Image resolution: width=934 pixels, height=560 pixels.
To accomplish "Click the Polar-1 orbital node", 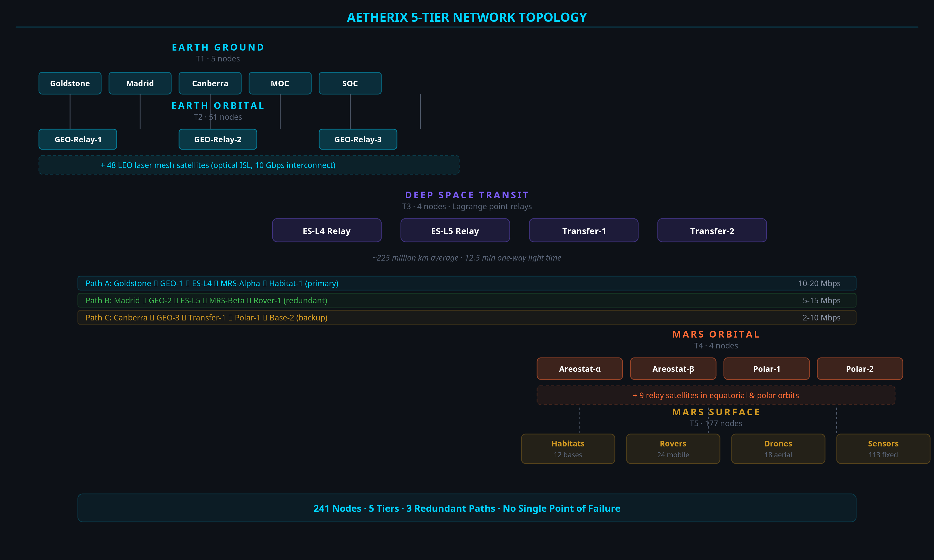I will click(766, 369).
